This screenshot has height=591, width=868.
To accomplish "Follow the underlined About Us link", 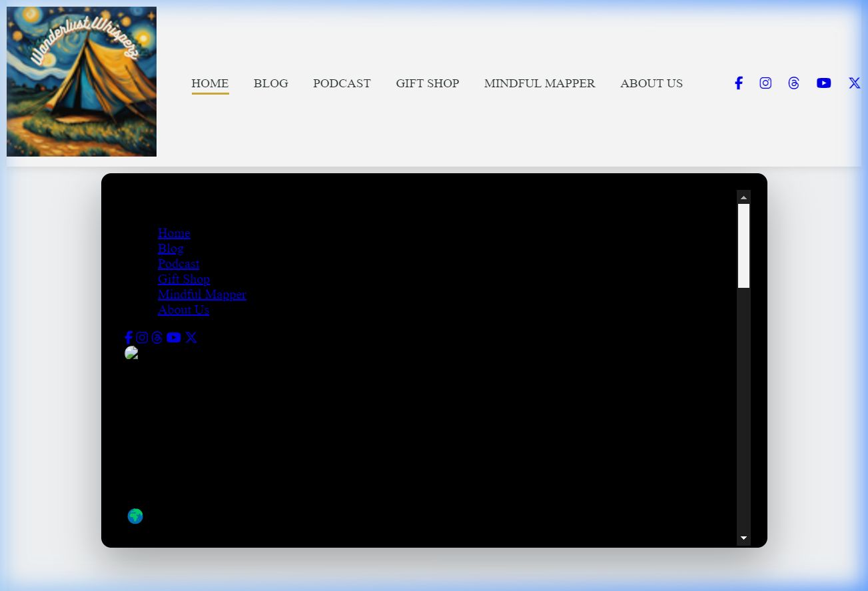I will (183, 310).
